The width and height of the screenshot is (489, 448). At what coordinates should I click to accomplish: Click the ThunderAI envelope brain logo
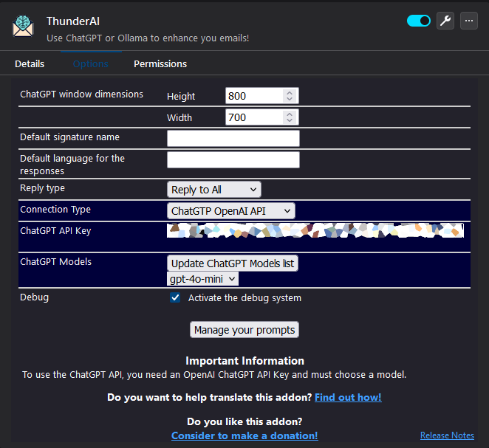23,26
